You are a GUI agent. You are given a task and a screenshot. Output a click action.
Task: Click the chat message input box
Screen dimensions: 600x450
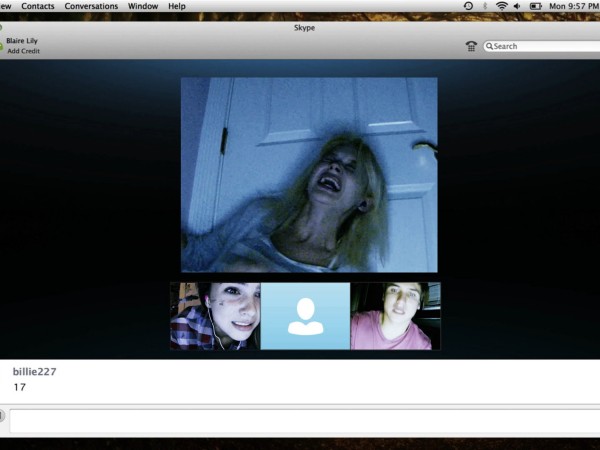point(300,421)
